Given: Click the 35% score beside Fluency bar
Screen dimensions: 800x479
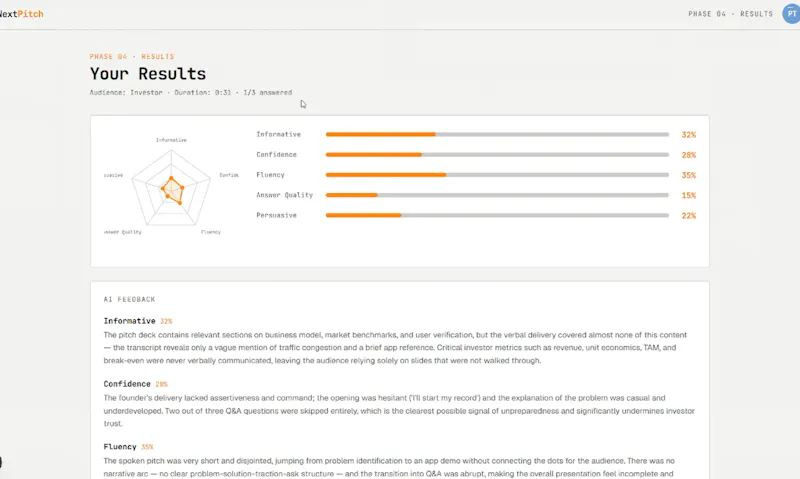Looking at the screenshot, I should pyautogui.click(x=689, y=175).
